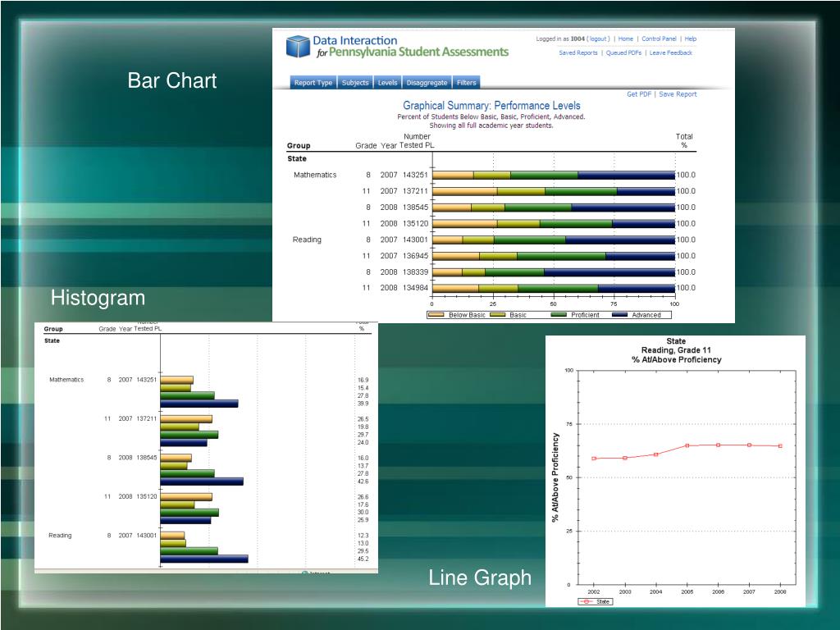Click the 2008 data point on line graph
This screenshot has height=630, width=840.
780,445
